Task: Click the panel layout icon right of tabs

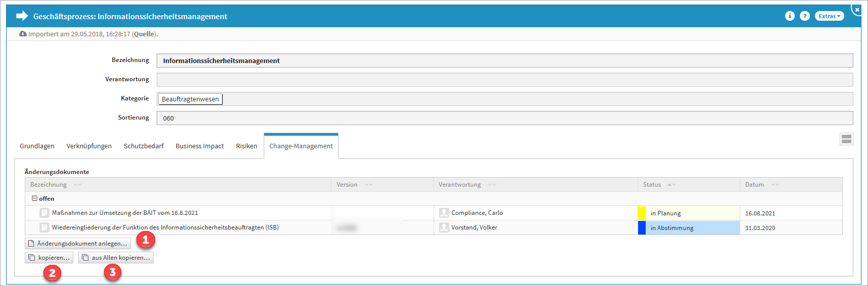Action: 846,139
